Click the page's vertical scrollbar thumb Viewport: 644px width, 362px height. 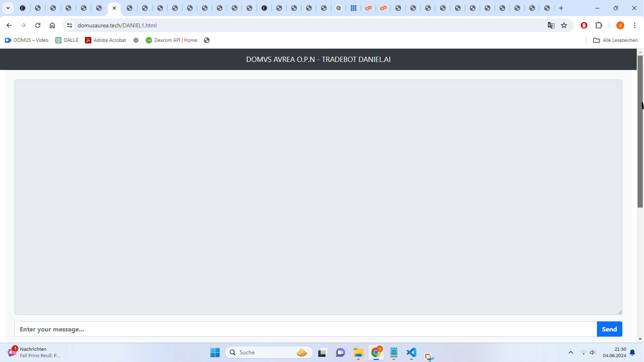click(640, 132)
